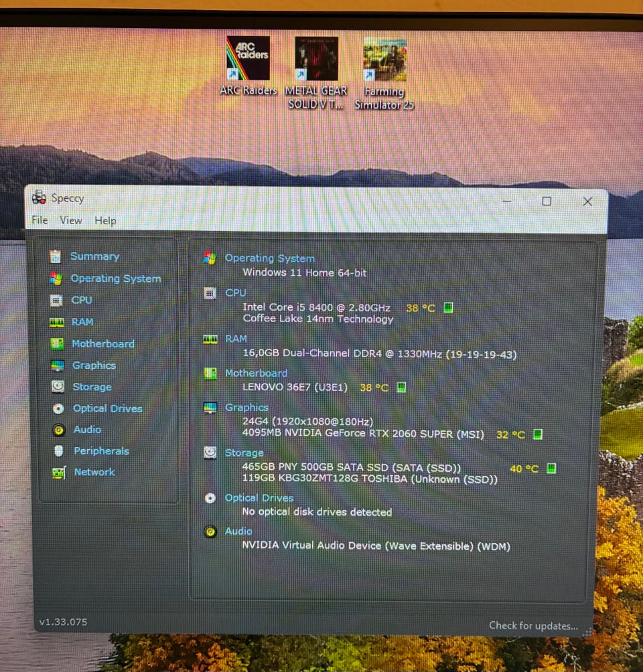The width and height of the screenshot is (643, 672).
Task: Open the Operating System heading link in summary
Action: pyautogui.click(x=270, y=258)
